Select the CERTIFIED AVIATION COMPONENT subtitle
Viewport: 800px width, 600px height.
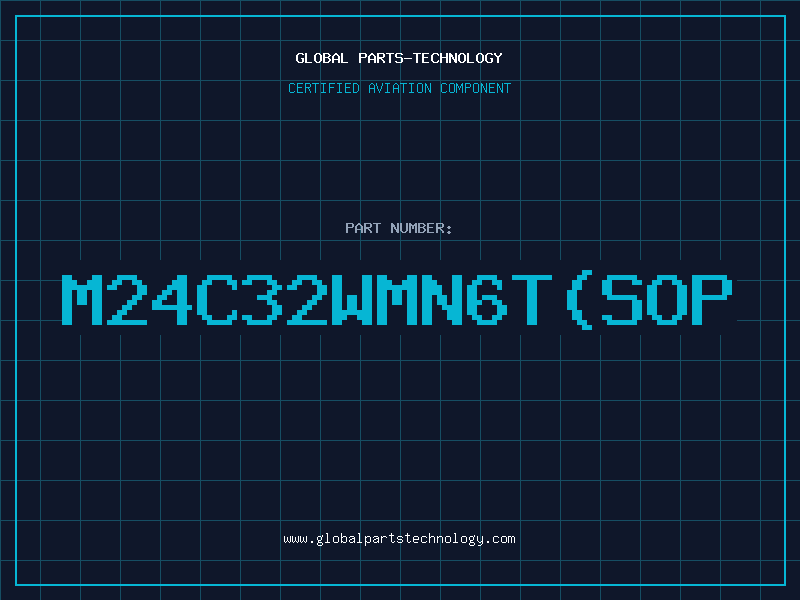point(399,88)
